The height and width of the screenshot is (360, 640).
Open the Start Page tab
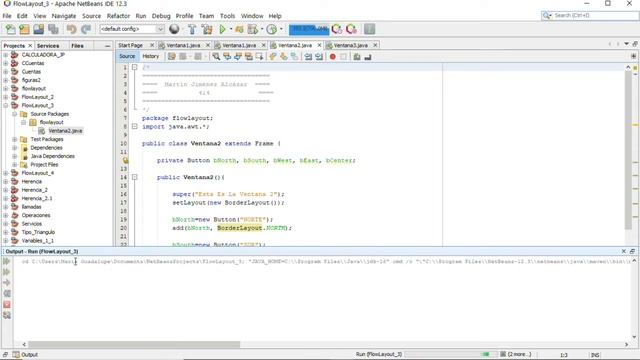point(130,45)
